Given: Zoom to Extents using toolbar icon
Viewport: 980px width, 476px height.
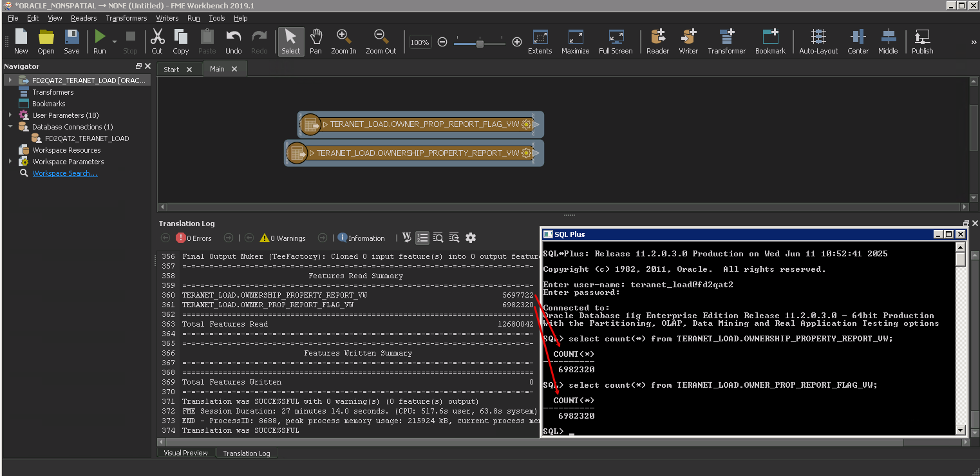Looking at the screenshot, I should point(540,41).
